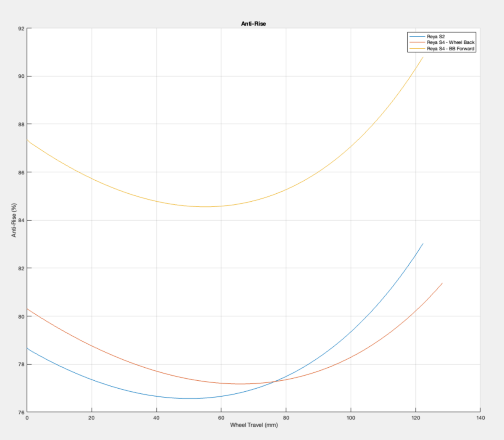The image size is (504, 440).
Task: Click the minimum point of the yellow curve
Action: coord(206,207)
